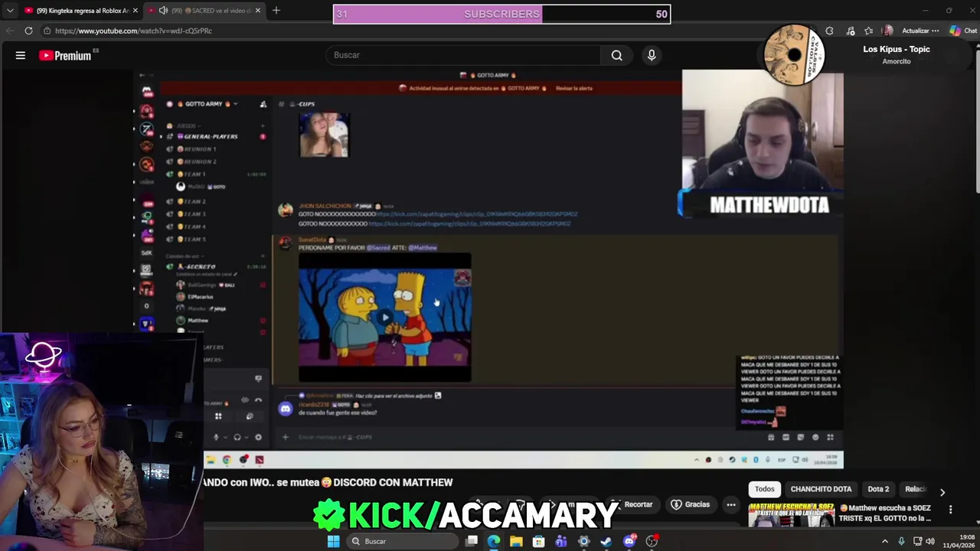
Task: Play the Simpsons video in Discord message
Action: point(385,317)
